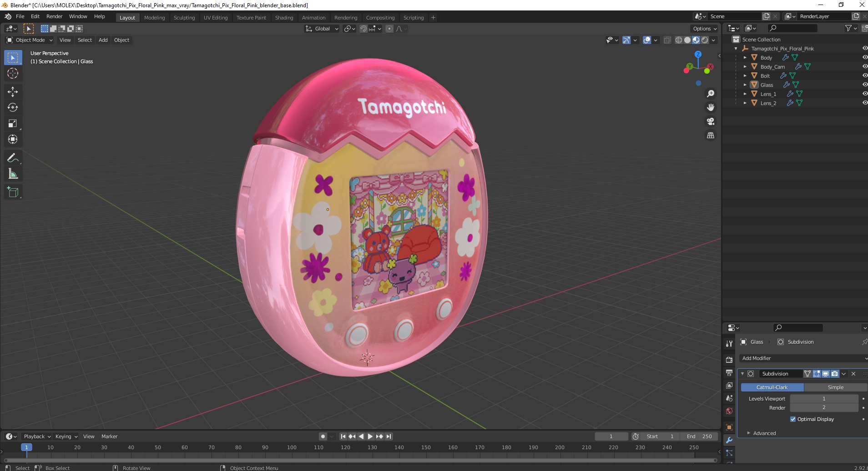Switch perspective/orthographic grid icon
The image size is (868, 471).
coord(710,135)
